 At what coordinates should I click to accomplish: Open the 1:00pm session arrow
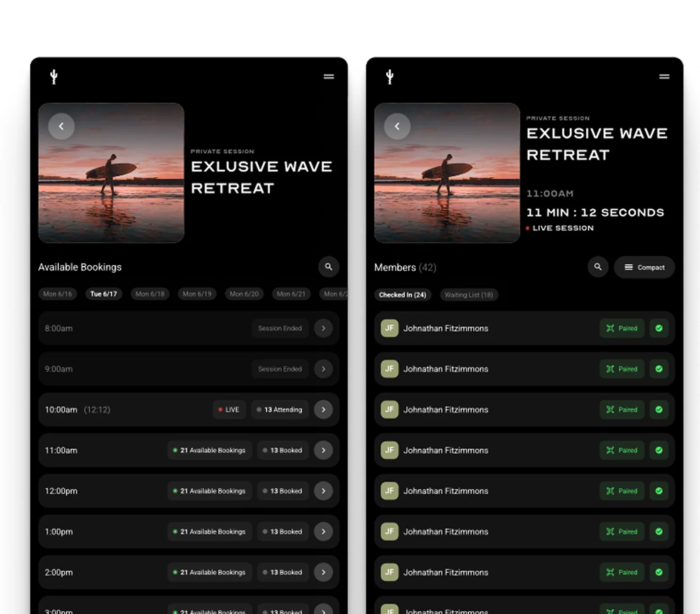(x=323, y=531)
